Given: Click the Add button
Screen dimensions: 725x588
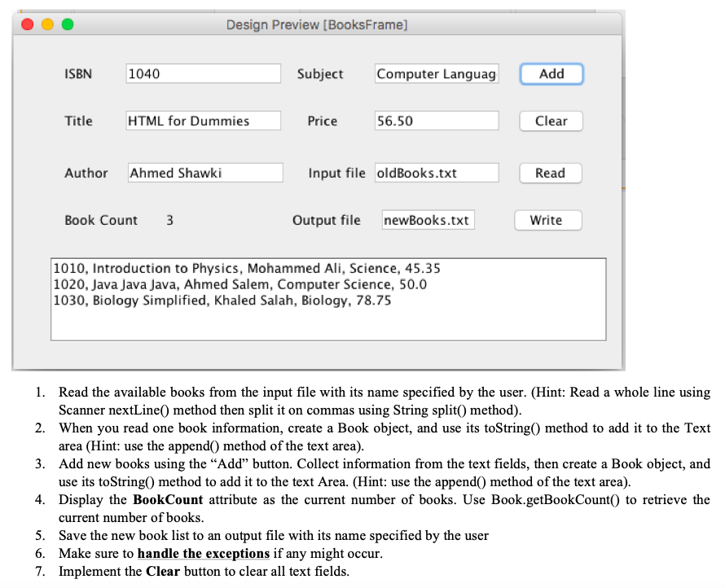Looking at the screenshot, I should point(551,73).
